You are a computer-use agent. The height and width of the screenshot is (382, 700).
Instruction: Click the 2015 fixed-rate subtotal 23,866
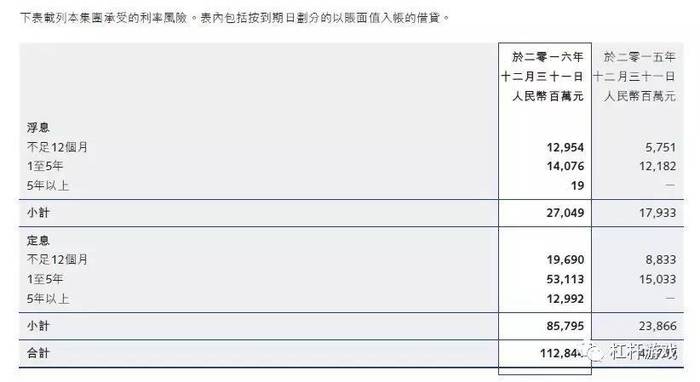(657, 326)
